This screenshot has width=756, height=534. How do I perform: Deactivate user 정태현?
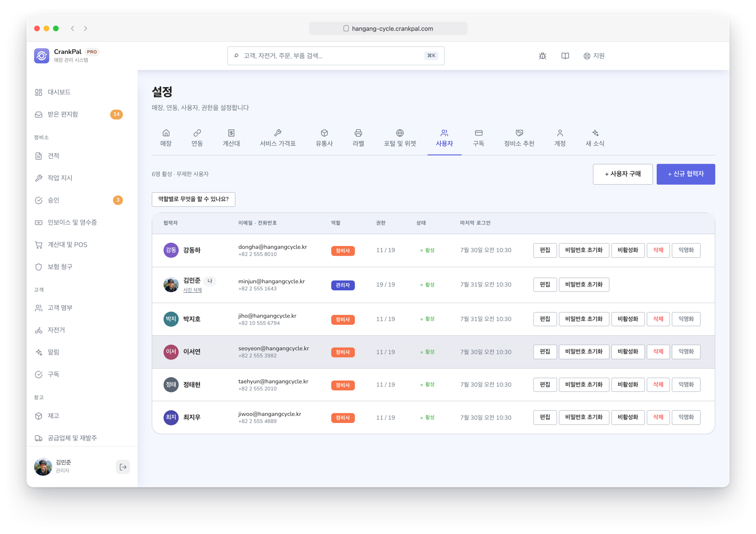pos(628,385)
